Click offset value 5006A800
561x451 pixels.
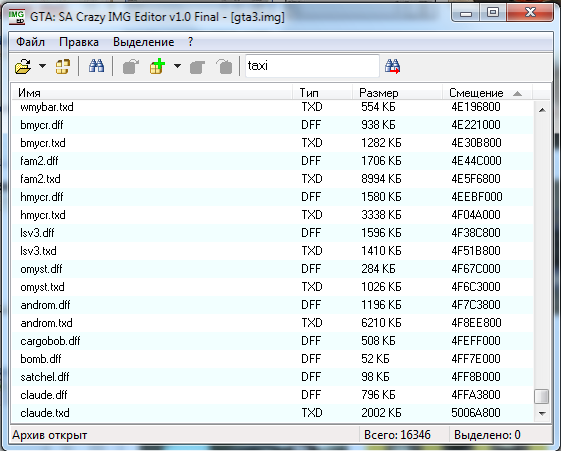click(476, 413)
